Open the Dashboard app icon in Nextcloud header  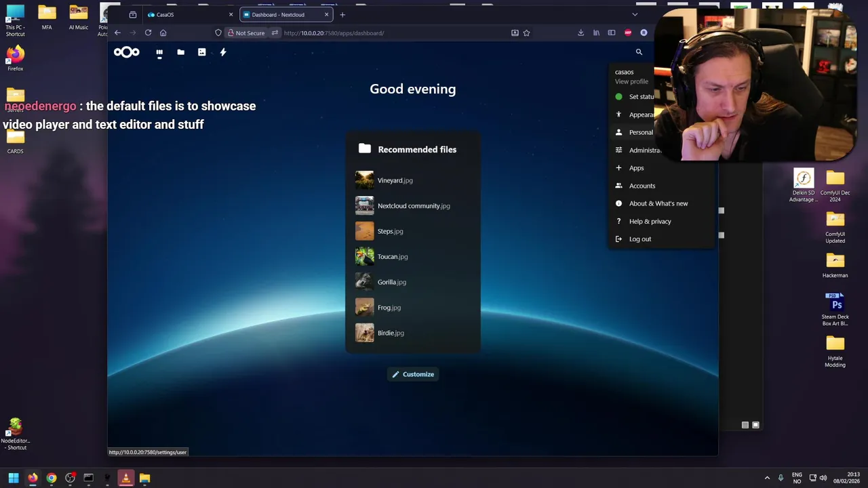click(159, 52)
